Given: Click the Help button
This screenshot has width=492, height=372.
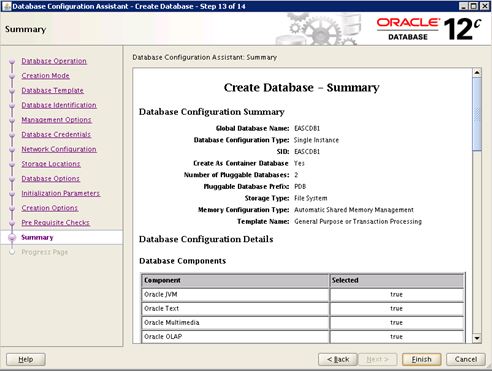Looking at the screenshot, I should pos(26,359).
